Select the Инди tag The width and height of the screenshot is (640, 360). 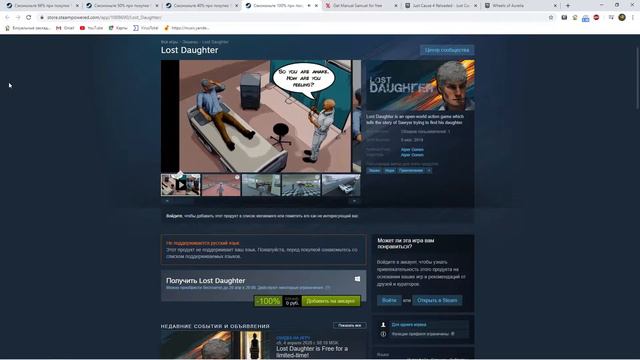(x=390, y=170)
